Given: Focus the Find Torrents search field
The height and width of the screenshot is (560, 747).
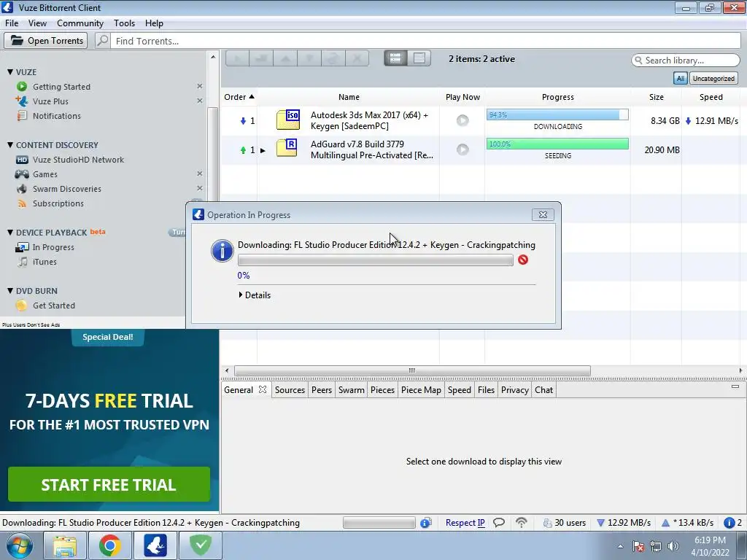Looking at the screenshot, I should (x=425, y=41).
